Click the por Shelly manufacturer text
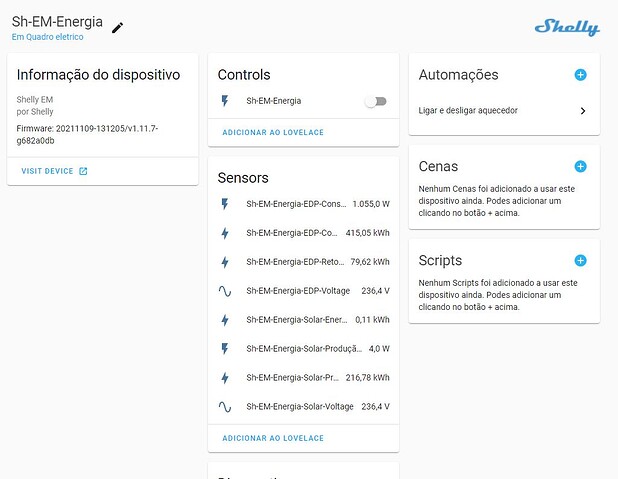 [35, 112]
